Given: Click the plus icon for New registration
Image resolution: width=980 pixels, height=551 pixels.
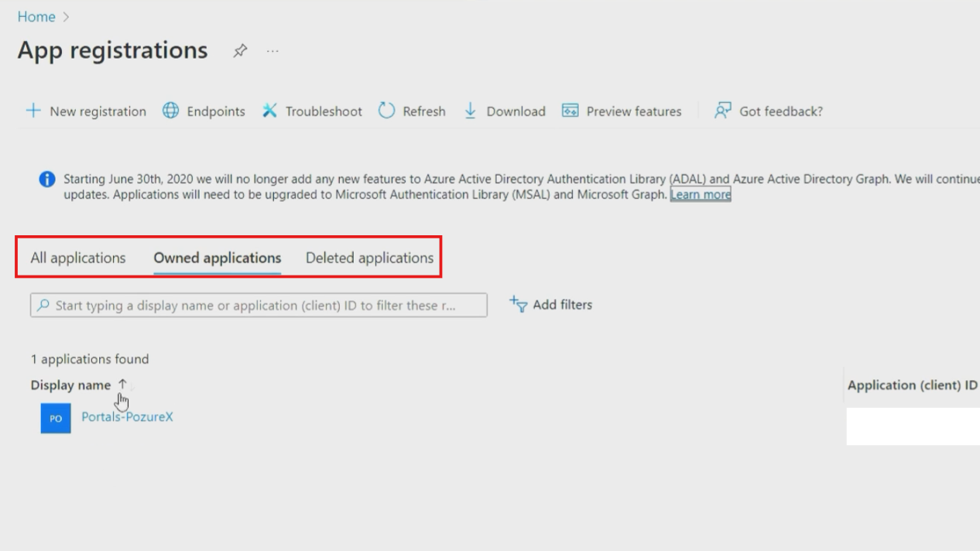Looking at the screenshot, I should coord(33,111).
